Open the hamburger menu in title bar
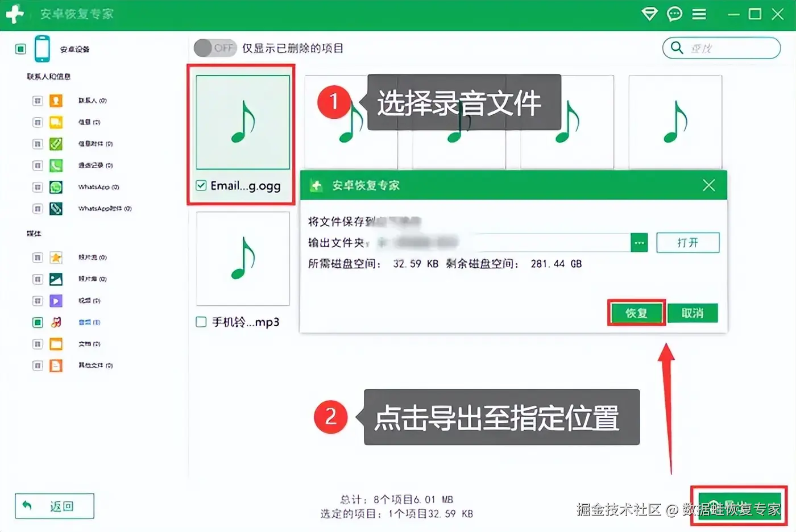Image resolution: width=796 pixels, height=532 pixels. click(x=699, y=14)
